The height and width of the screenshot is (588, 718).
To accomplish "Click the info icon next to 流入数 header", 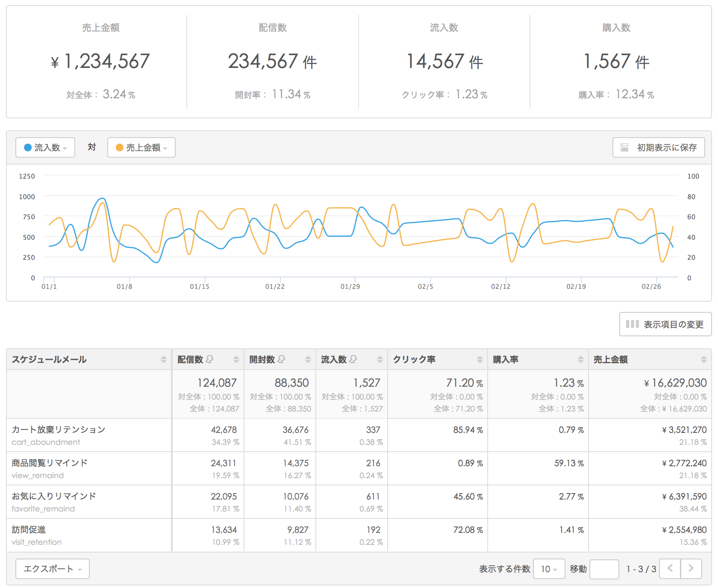I will click(353, 359).
